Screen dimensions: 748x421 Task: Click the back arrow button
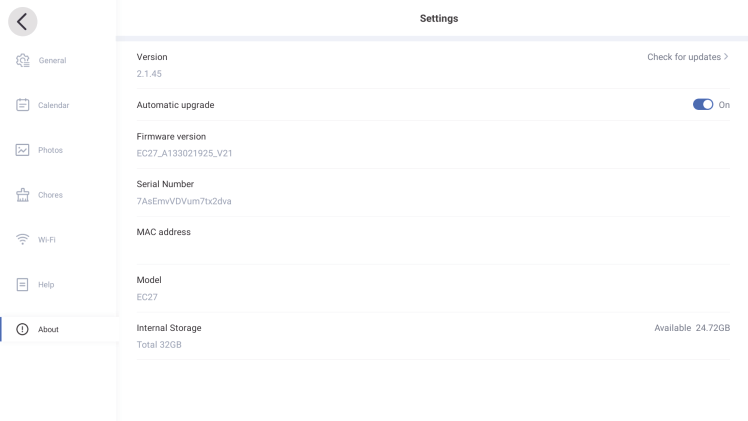point(23,20)
